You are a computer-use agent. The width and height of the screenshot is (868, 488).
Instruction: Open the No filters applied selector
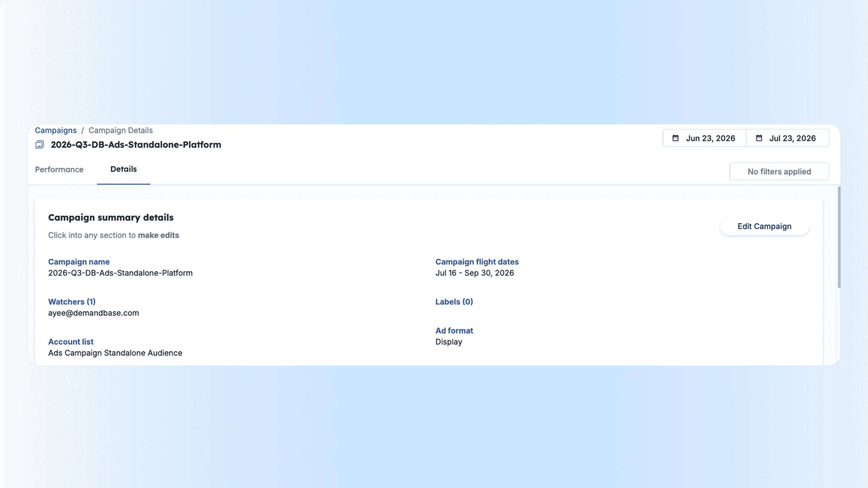click(779, 171)
